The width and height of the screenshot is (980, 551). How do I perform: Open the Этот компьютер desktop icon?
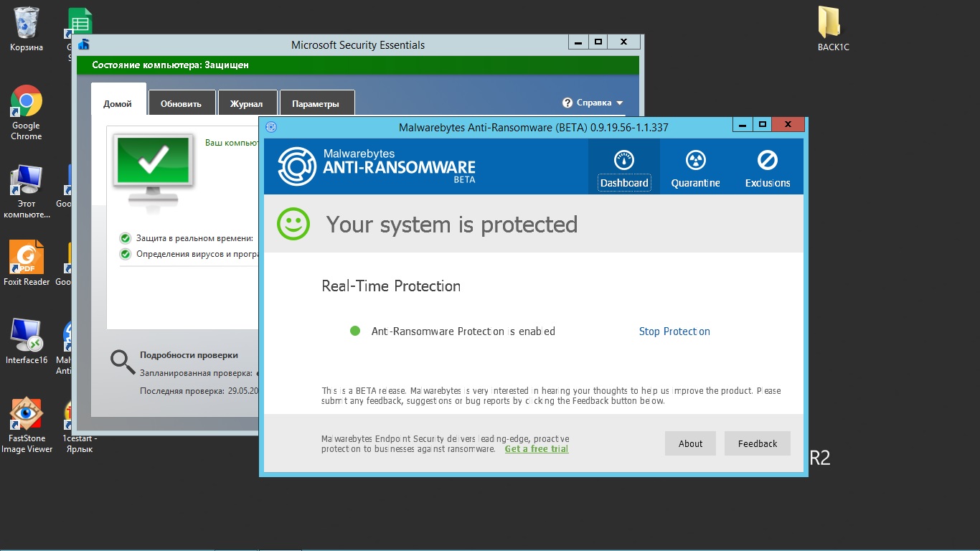(x=27, y=191)
